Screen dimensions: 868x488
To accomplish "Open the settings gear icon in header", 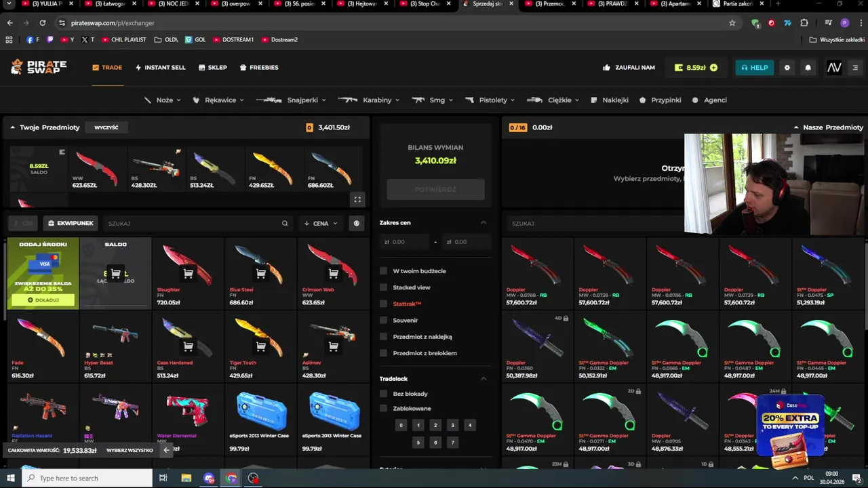I will (x=787, y=68).
